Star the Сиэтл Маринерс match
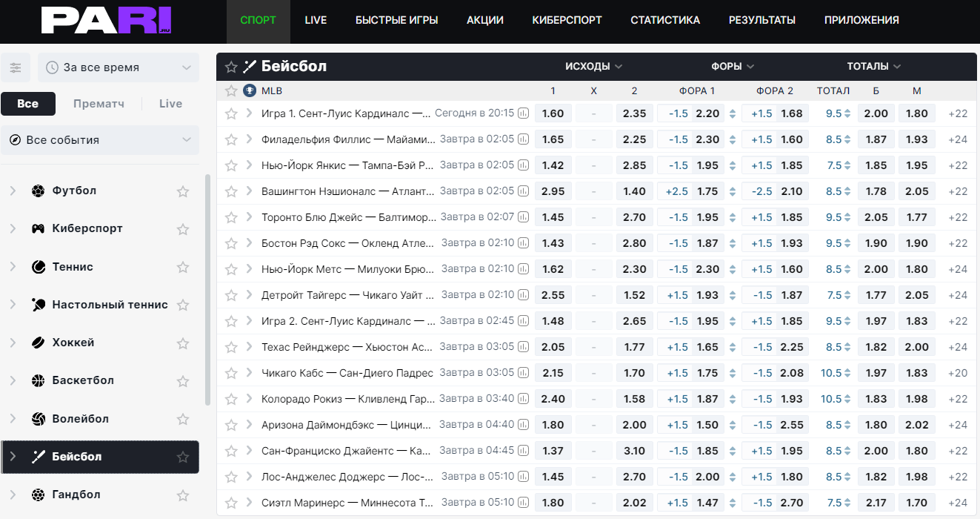 (x=231, y=503)
